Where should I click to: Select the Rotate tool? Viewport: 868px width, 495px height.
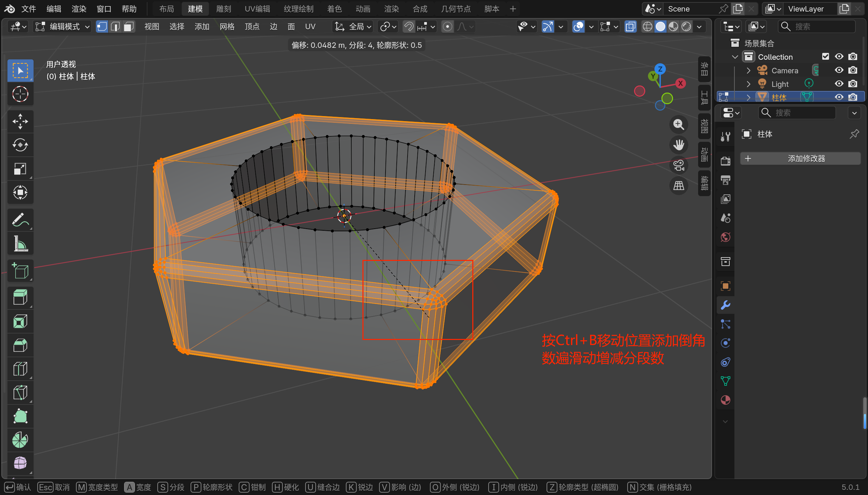(x=20, y=145)
